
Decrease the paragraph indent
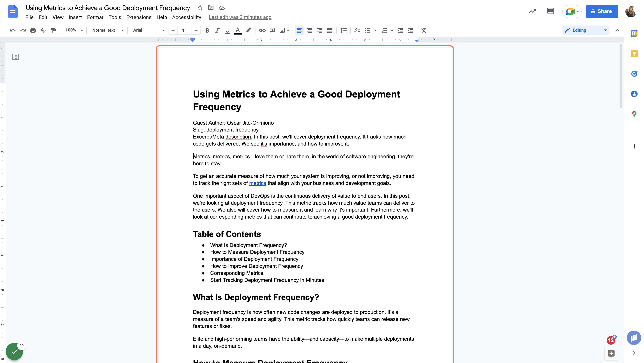(x=400, y=30)
